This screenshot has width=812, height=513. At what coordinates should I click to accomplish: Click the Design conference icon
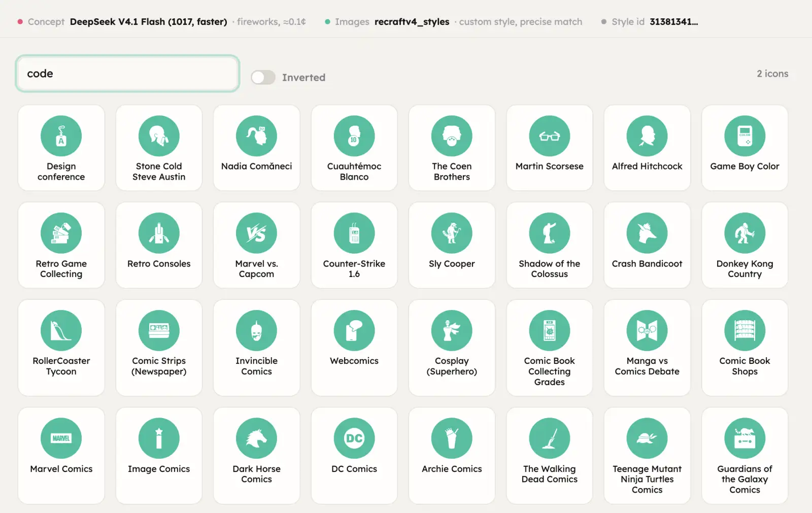click(x=61, y=135)
